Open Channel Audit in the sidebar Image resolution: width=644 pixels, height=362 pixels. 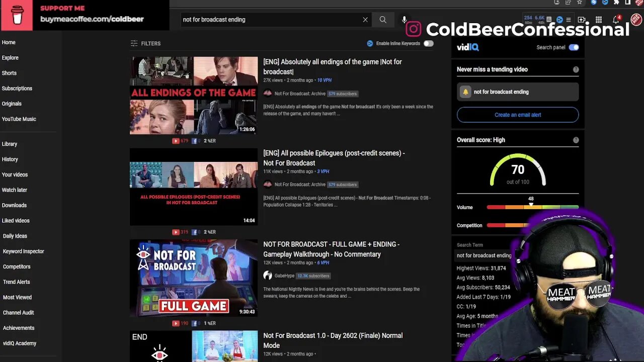19,313
